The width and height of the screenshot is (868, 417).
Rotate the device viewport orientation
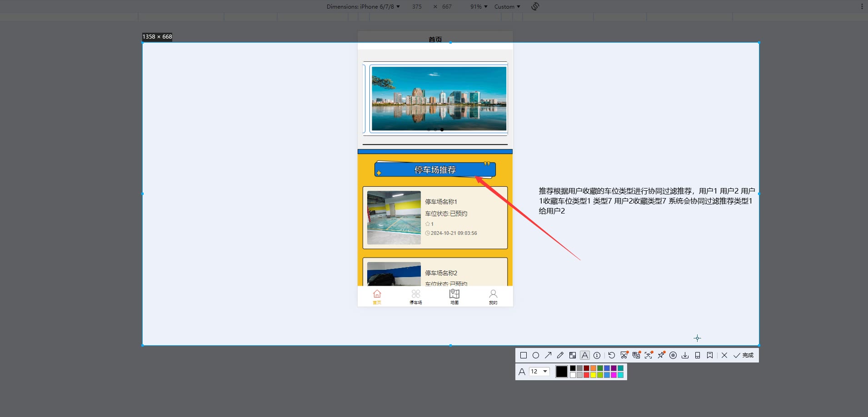535,6
